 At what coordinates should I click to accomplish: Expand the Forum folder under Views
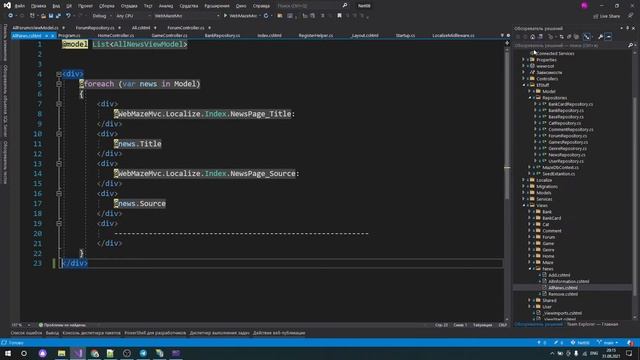coord(530,237)
